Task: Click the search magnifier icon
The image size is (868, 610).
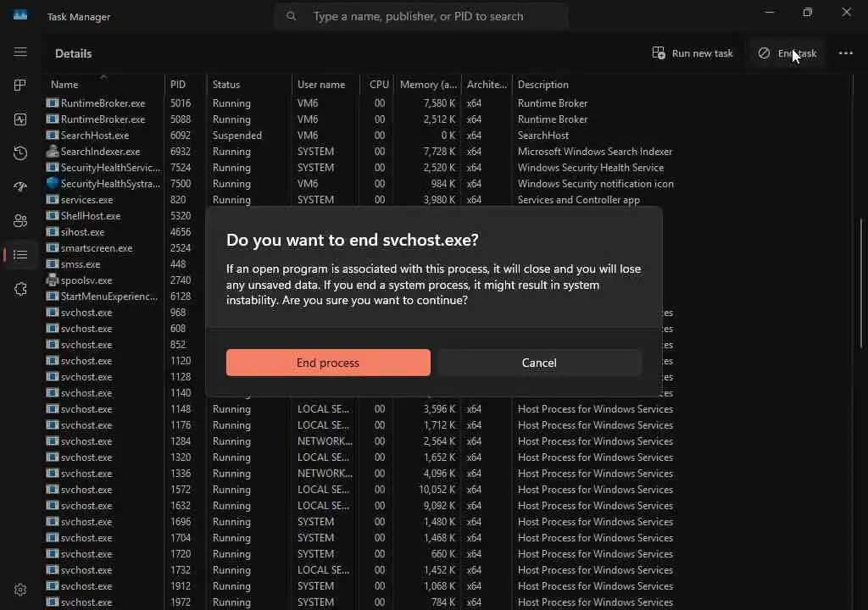Action: tap(292, 17)
